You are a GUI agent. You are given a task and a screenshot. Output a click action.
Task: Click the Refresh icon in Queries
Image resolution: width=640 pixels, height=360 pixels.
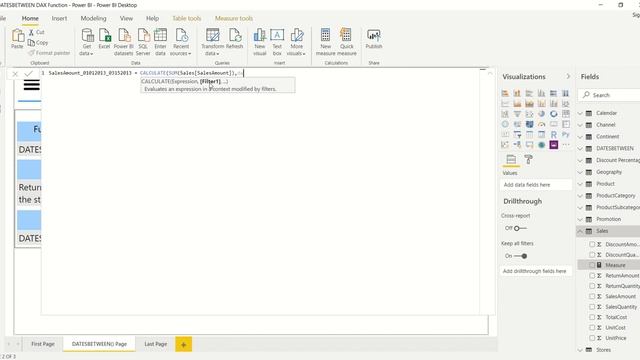pyautogui.click(x=235, y=35)
